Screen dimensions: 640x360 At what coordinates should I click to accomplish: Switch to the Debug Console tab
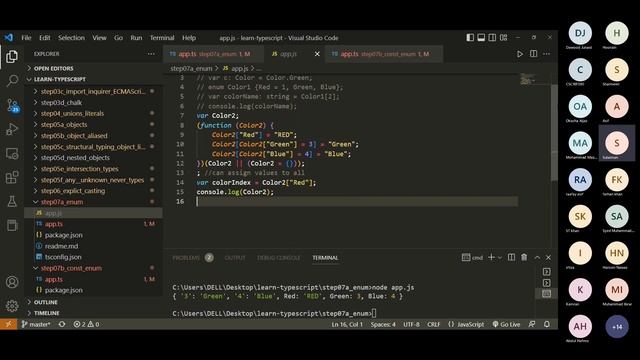(x=278, y=258)
